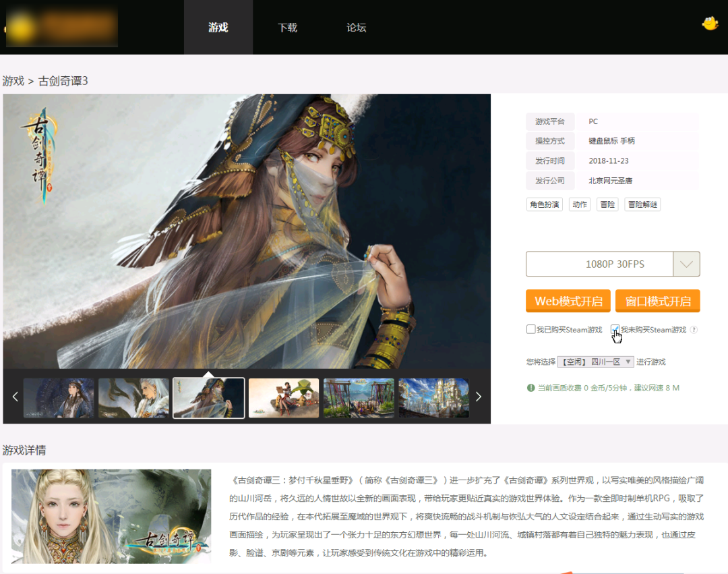Click the 进行游戏 text after the server dropdown
The width and height of the screenshot is (728, 574).
(651, 362)
